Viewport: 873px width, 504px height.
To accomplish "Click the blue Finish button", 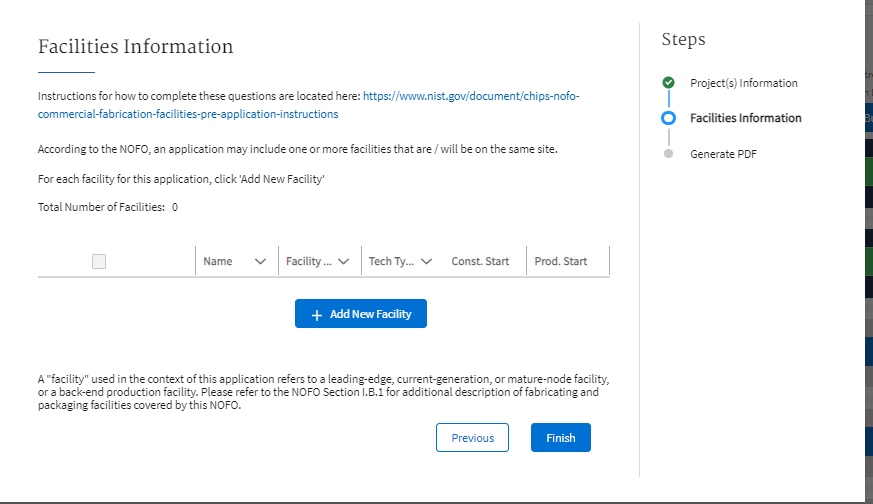I will (560, 438).
